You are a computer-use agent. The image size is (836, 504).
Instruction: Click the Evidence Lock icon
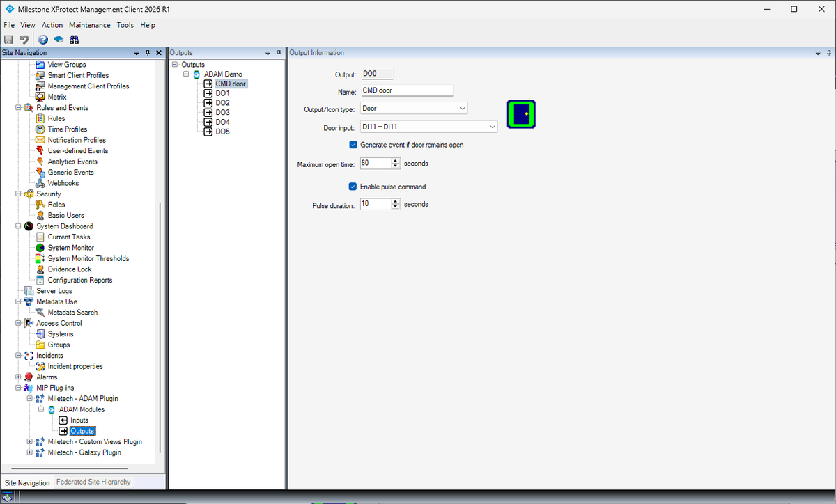(x=40, y=269)
